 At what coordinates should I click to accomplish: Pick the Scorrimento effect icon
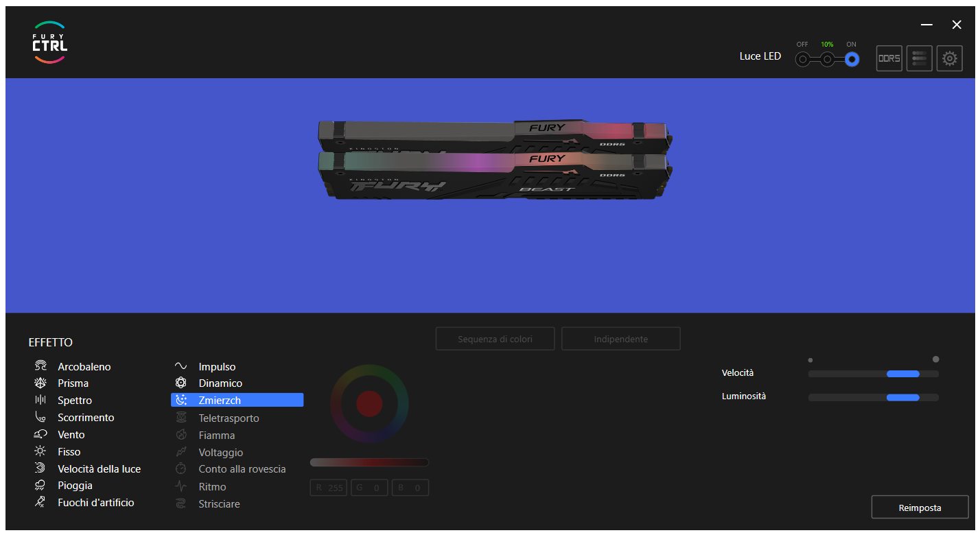(40, 417)
